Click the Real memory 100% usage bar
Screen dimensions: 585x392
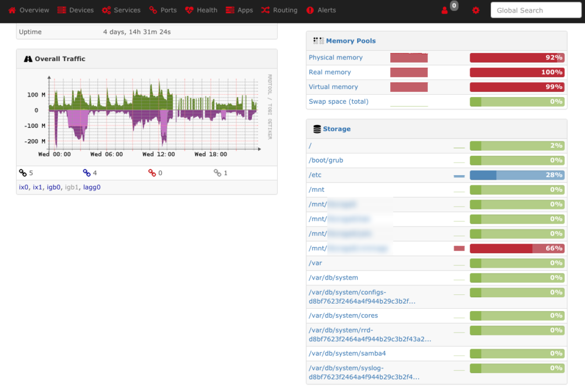click(517, 72)
